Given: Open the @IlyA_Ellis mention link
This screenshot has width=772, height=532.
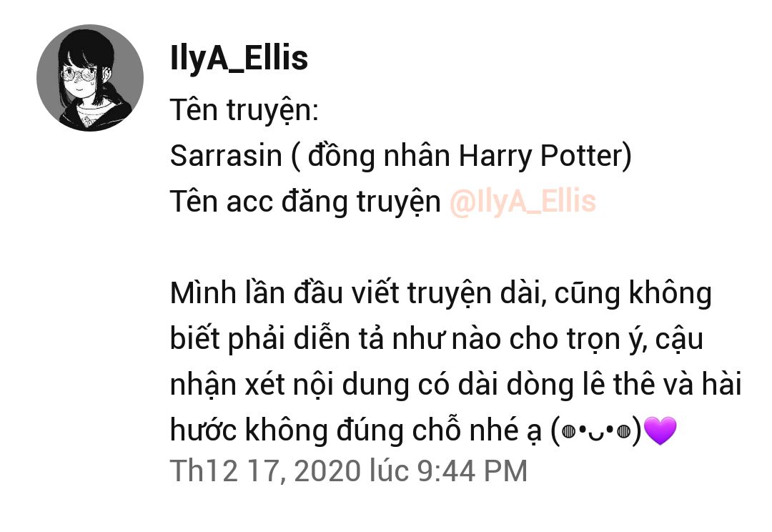Looking at the screenshot, I should 523,202.
